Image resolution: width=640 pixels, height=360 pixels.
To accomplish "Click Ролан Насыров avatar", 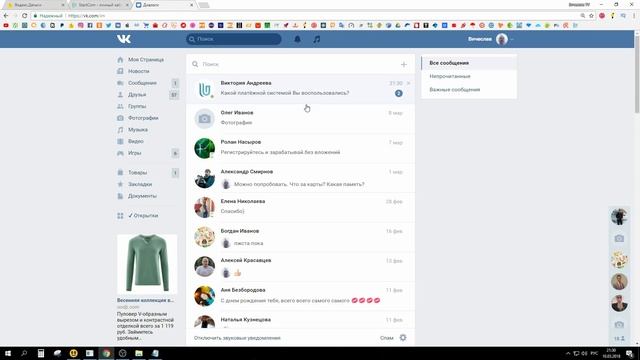I will (x=204, y=148).
